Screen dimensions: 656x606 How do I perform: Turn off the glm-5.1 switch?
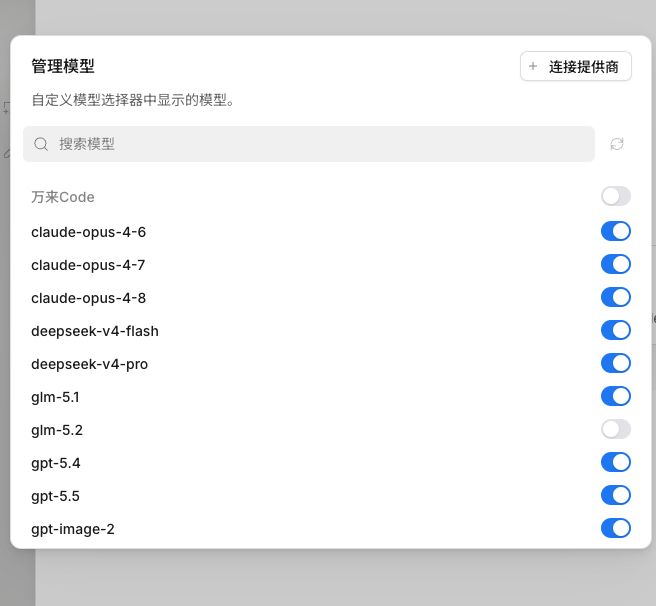(x=616, y=396)
